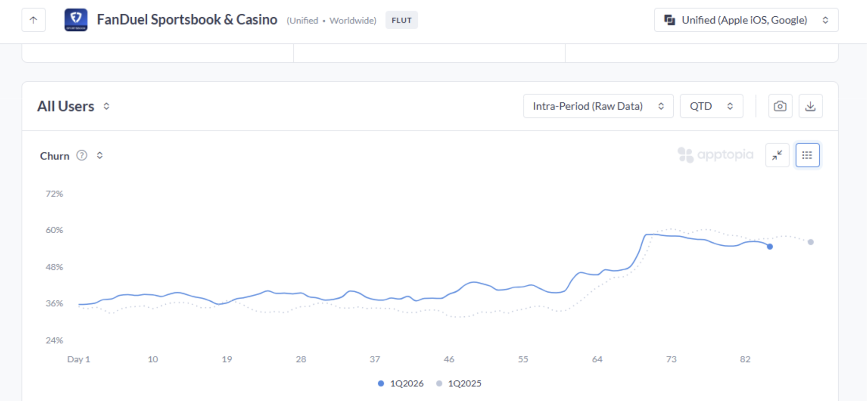Viewport: 868px width, 401px height.
Task: Click the Apptopia logo watermark
Action: (x=715, y=155)
